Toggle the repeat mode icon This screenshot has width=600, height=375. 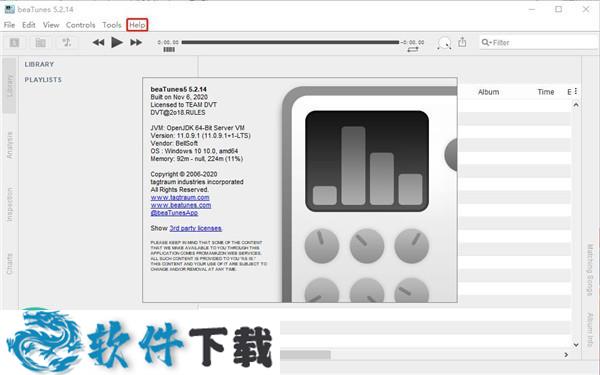coord(413,49)
